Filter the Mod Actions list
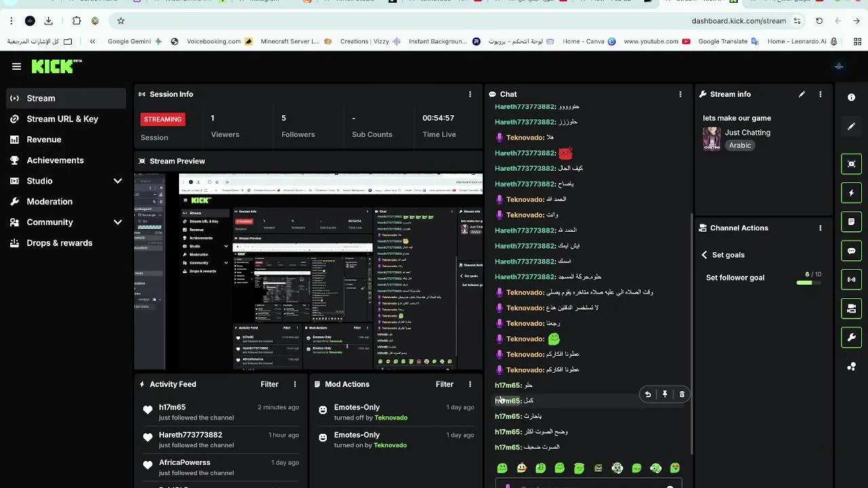868x488 pixels. click(x=444, y=384)
